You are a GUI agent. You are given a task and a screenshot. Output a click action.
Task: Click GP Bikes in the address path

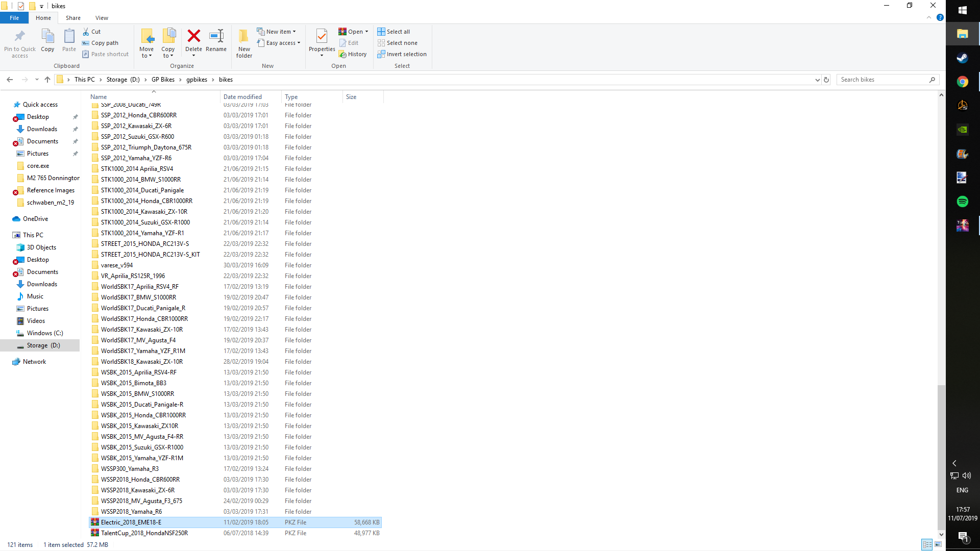point(163,80)
